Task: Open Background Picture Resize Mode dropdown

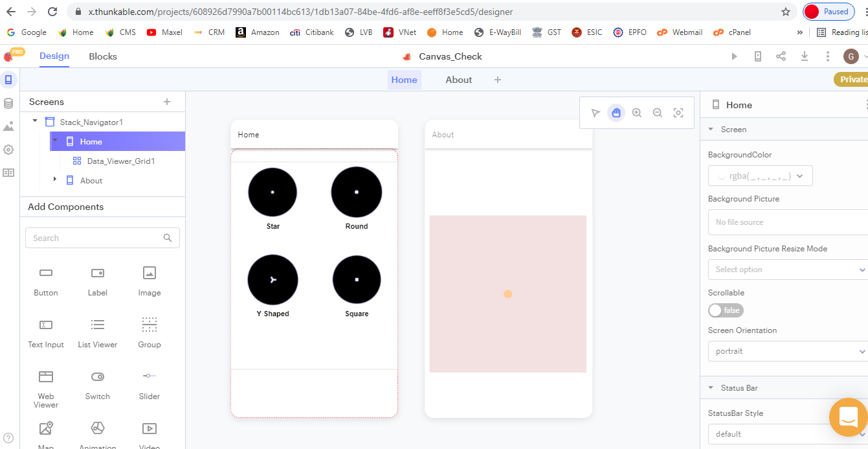Action: point(788,270)
